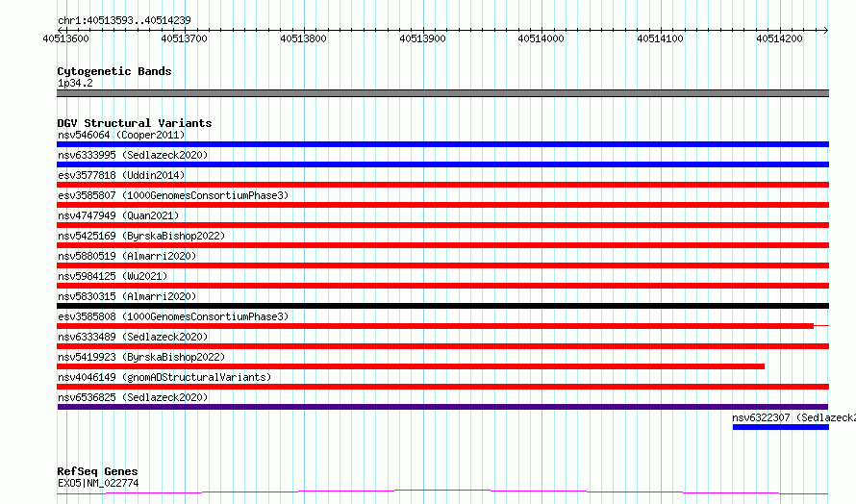
Task: Select the red bar under nsv5880519
Action: coord(442,265)
